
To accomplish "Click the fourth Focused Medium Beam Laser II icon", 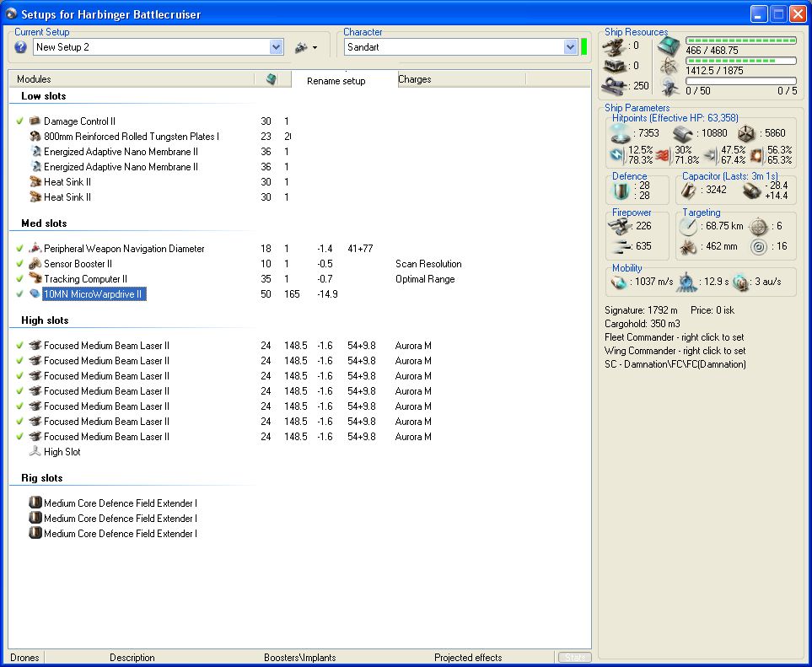I will click(35, 390).
